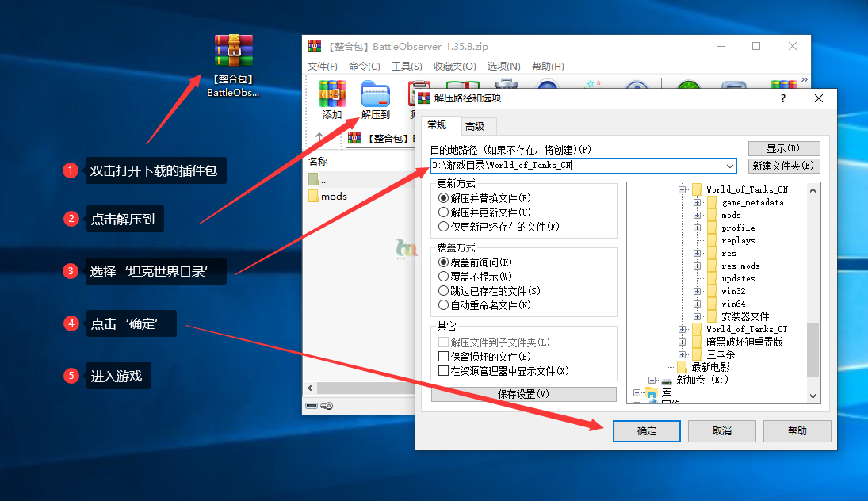Viewport: 868px width, 501px height.
Task: Open the 帮助(H) menu in WinRAR
Action: [x=548, y=67]
